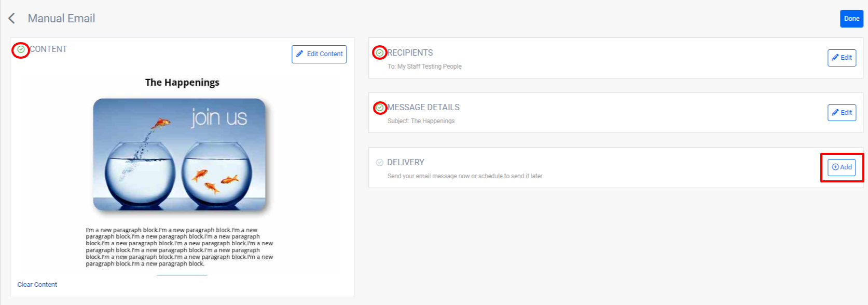Edit the Recipients section
The image size is (868, 305).
(x=842, y=58)
